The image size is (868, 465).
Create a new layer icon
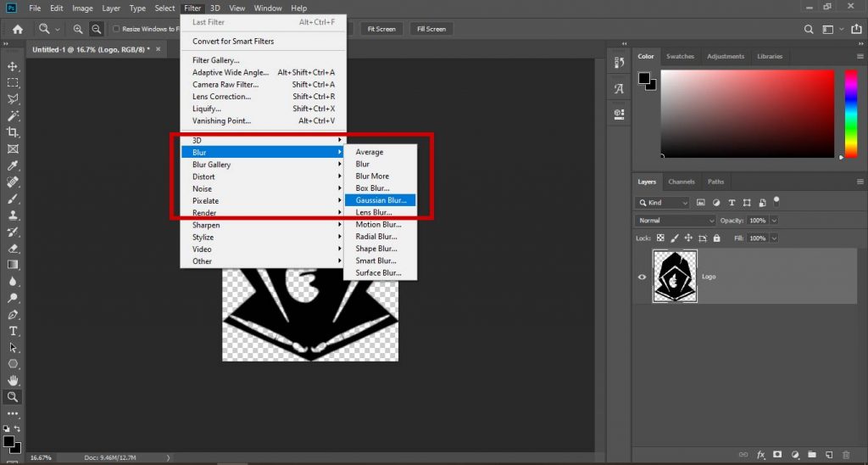[829, 455]
